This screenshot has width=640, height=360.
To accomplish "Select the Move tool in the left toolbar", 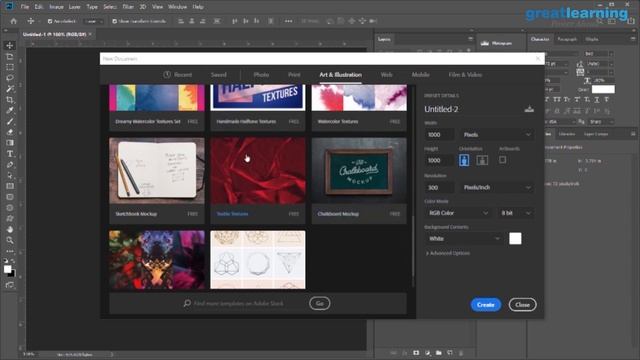I will (10, 45).
